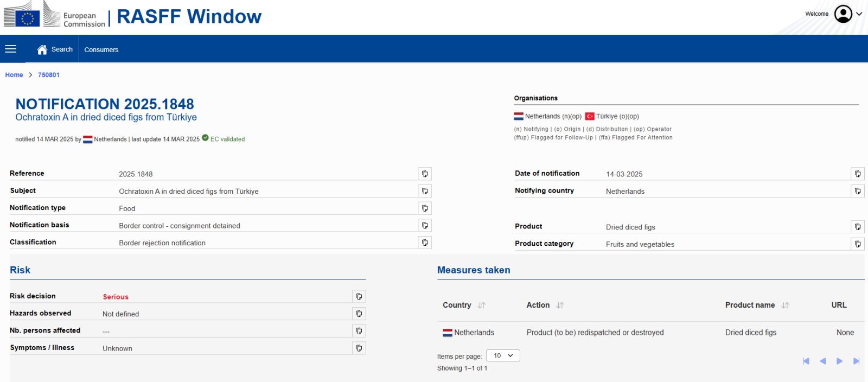868x382 pixels.
Task: Copy the Product category value
Action: [x=858, y=244]
